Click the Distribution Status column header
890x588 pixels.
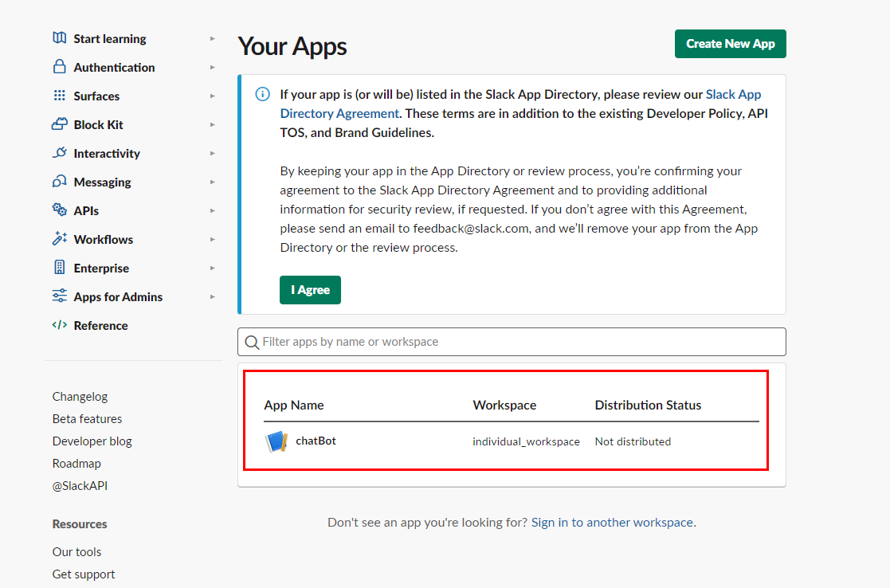pyautogui.click(x=648, y=406)
